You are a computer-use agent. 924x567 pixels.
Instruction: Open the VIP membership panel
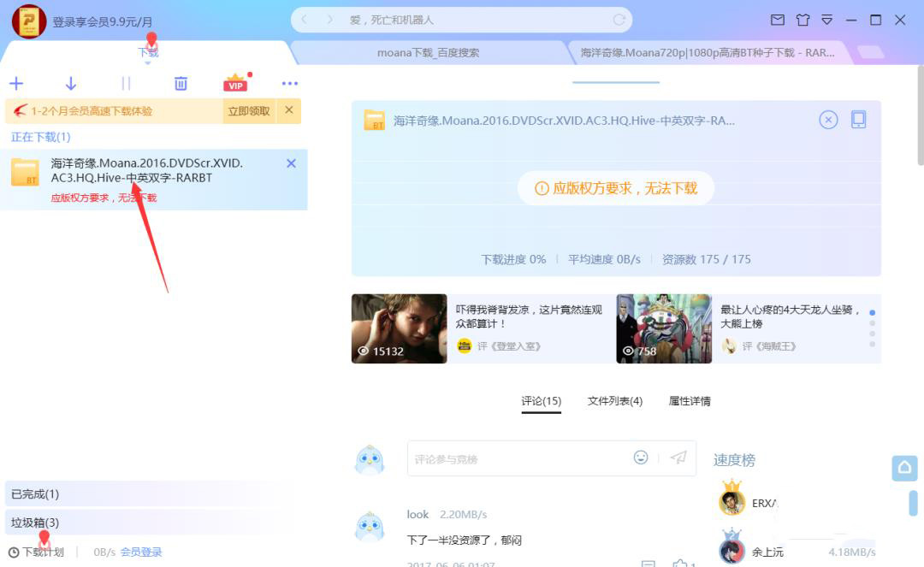click(x=235, y=83)
